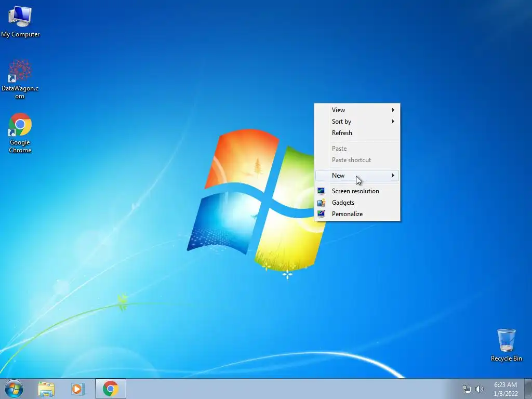Open the Sort by submenu
This screenshot has width=532, height=399.
tap(357, 122)
